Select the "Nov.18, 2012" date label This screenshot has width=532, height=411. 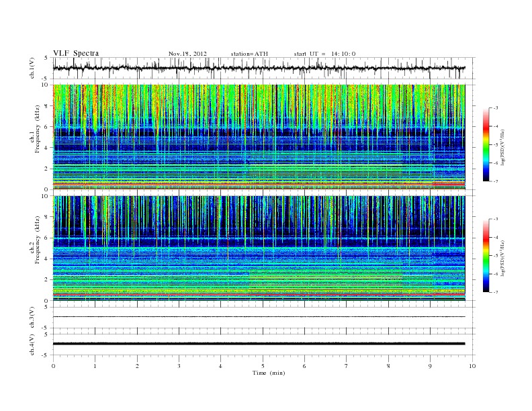point(187,54)
